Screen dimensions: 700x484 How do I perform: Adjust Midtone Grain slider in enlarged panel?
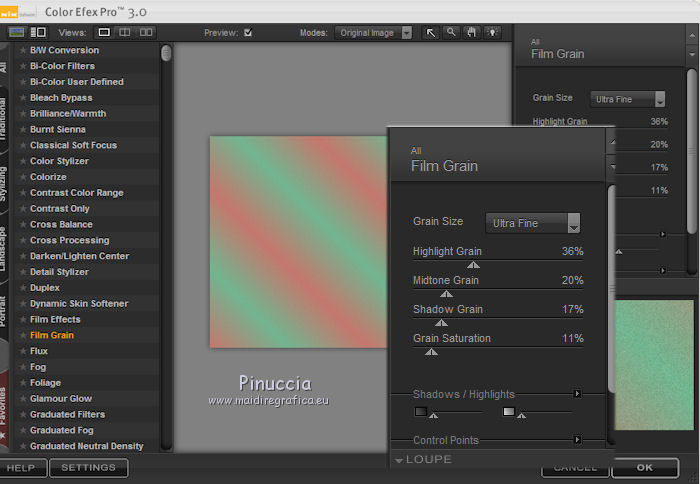click(446, 294)
